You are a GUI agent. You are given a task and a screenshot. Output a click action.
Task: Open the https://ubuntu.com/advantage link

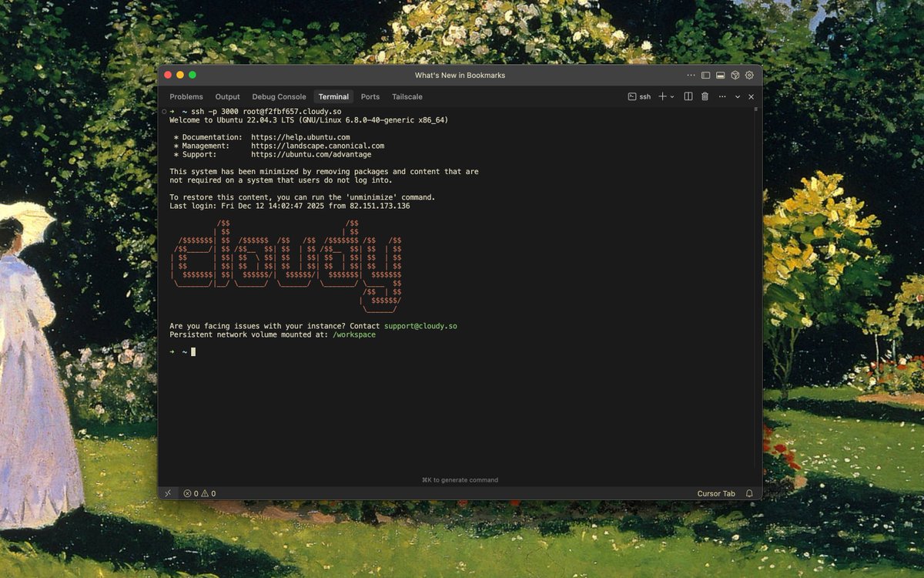click(311, 154)
